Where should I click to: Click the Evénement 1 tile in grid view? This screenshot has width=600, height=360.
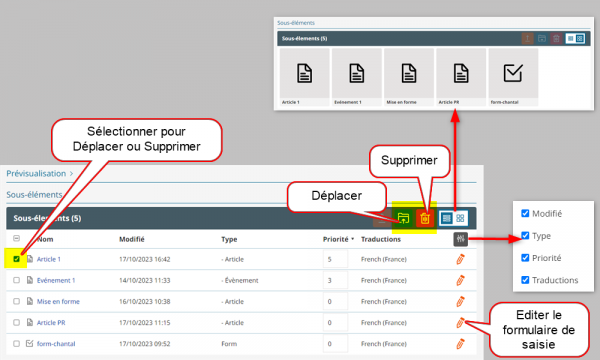point(357,77)
